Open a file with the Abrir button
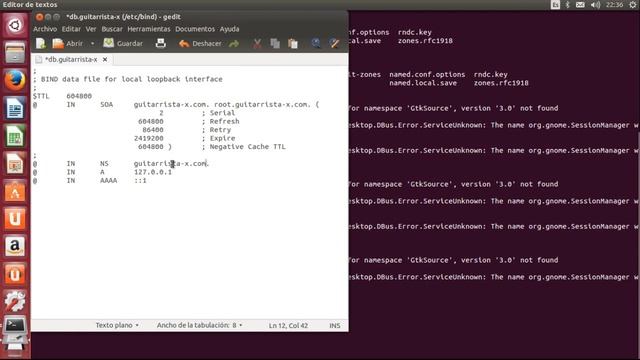The width and height of the screenshot is (640, 360). [x=68, y=43]
